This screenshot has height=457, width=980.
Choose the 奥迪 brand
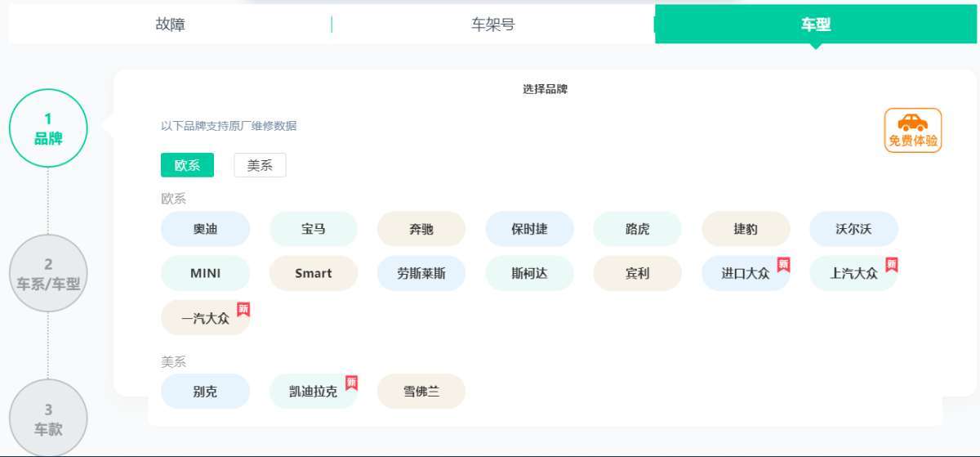pyautogui.click(x=205, y=229)
